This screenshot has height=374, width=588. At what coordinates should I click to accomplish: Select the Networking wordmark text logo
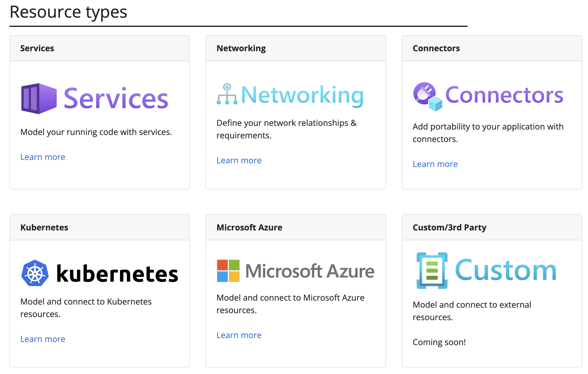(302, 95)
